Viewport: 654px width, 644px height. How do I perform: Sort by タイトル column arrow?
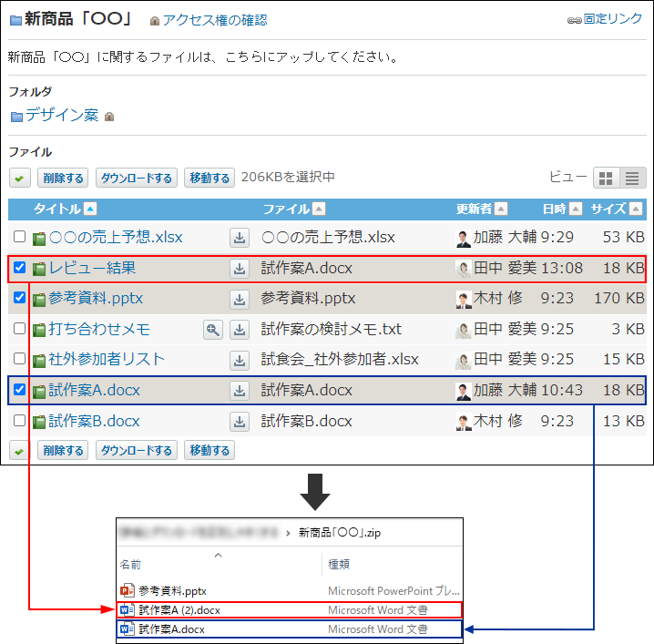pyautogui.click(x=89, y=210)
